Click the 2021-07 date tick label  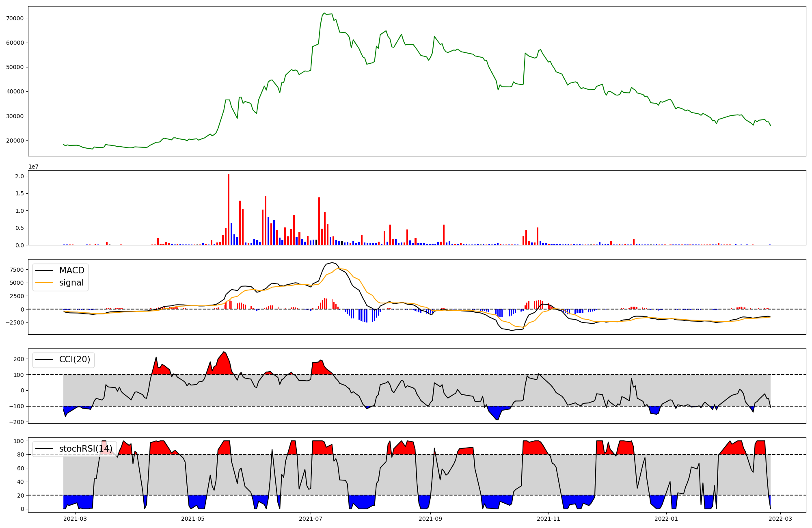(x=311, y=519)
